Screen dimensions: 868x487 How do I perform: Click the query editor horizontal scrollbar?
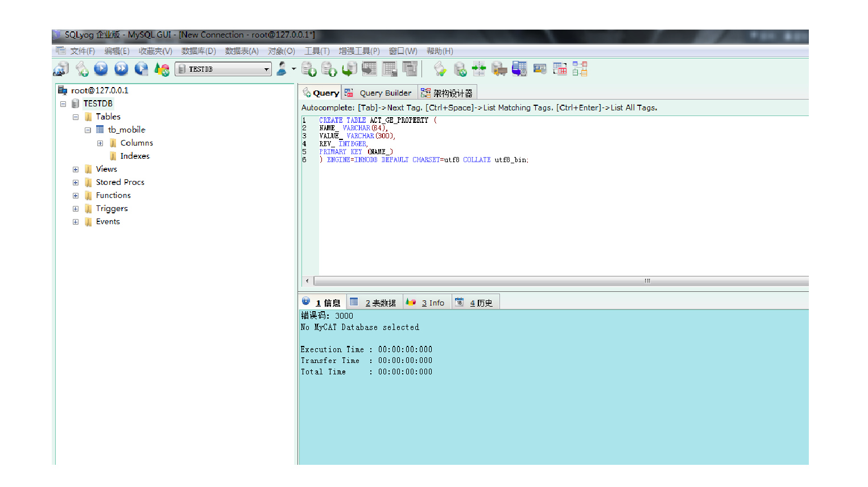coord(561,280)
